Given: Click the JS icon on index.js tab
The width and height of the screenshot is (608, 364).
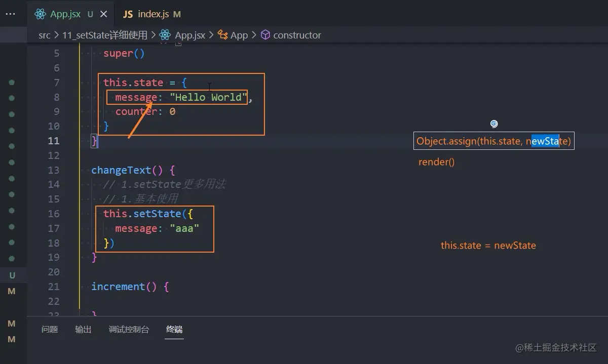Looking at the screenshot, I should (x=128, y=14).
